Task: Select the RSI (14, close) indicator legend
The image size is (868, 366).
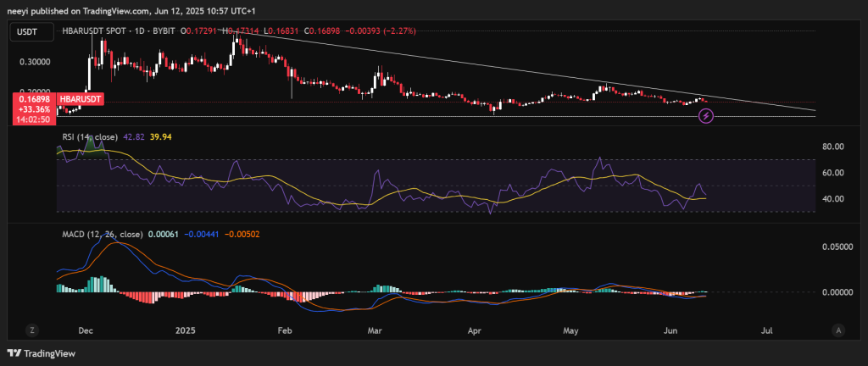Action: [90, 136]
